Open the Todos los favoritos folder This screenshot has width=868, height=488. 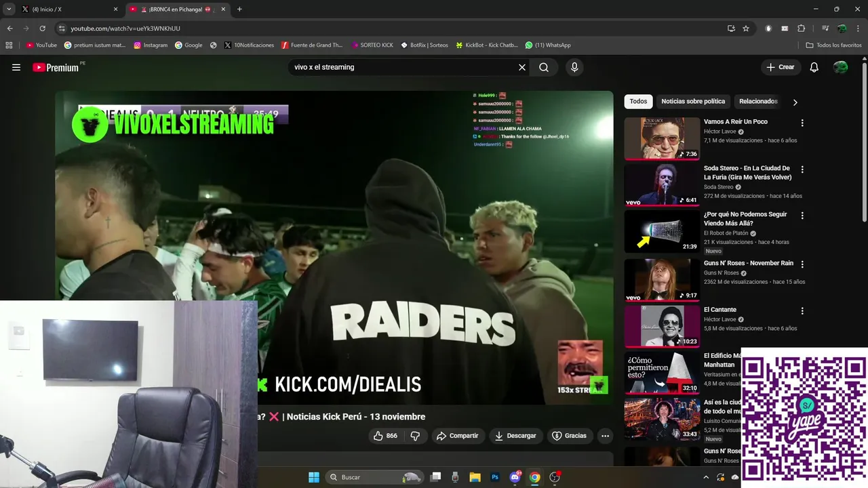(834, 45)
